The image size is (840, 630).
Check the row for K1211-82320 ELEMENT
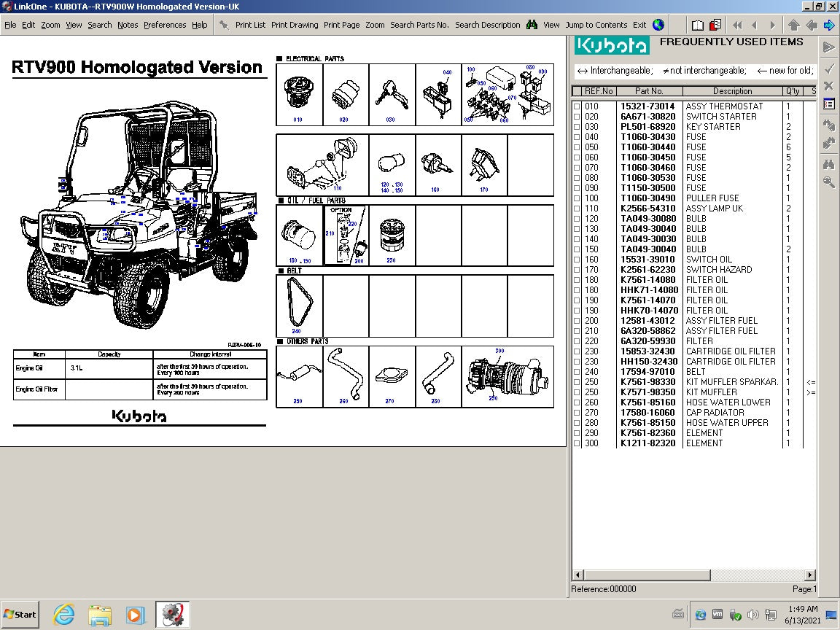(577, 443)
